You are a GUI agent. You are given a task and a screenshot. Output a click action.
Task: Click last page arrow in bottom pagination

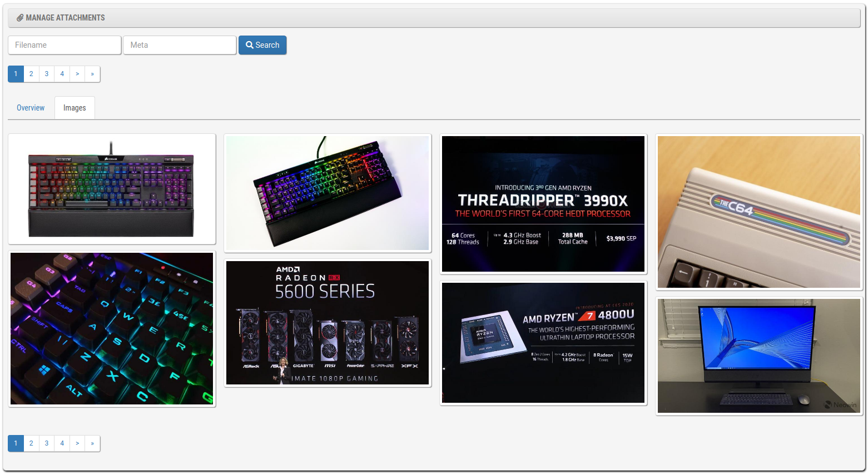[92, 443]
